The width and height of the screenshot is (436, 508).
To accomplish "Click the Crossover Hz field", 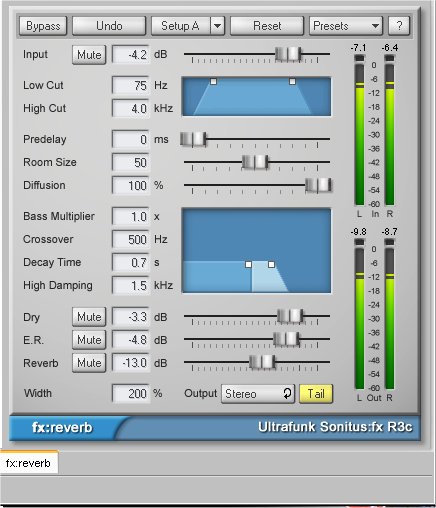I will click(131, 239).
